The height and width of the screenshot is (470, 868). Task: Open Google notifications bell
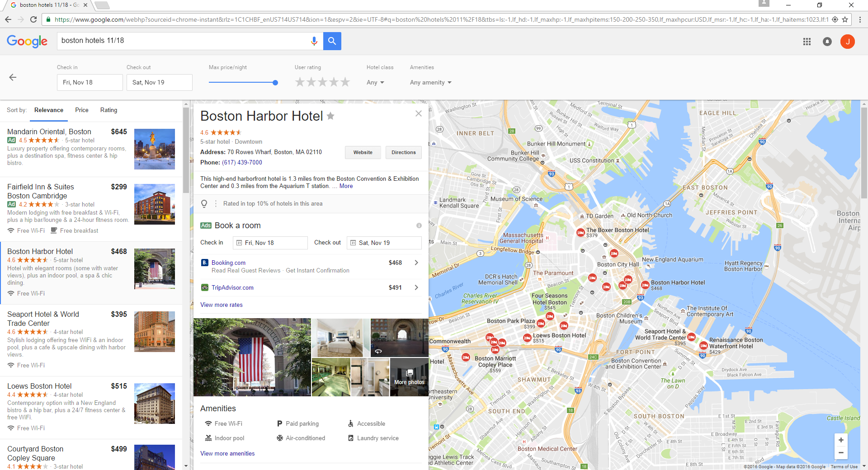tap(827, 42)
